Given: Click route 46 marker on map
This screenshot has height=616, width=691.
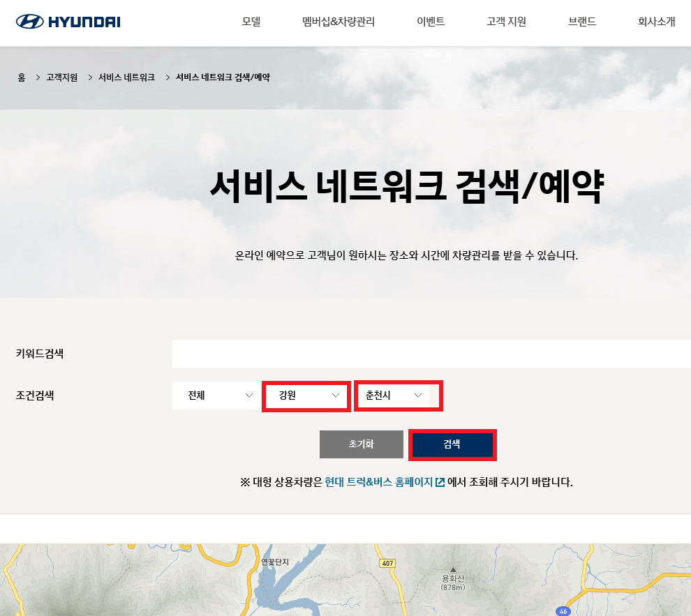Looking at the screenshot, I should pyautogui.click(x=563, y=611).
